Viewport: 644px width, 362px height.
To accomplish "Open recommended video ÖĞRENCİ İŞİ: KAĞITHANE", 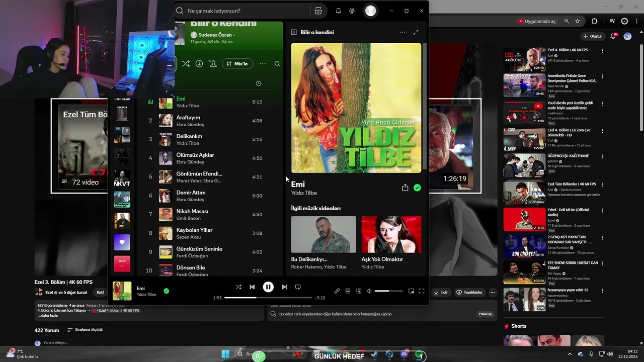I will [524, 165].
